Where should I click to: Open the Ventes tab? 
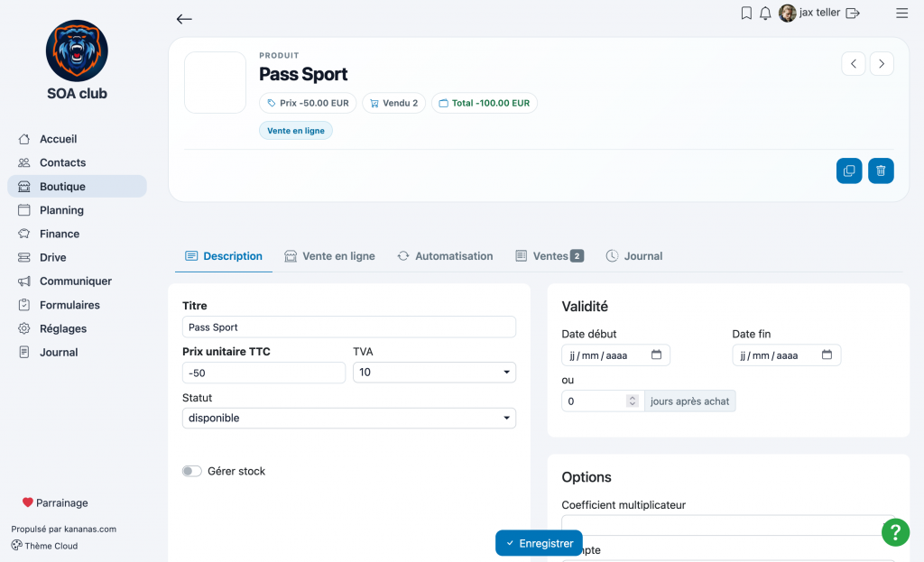[550, 256]
